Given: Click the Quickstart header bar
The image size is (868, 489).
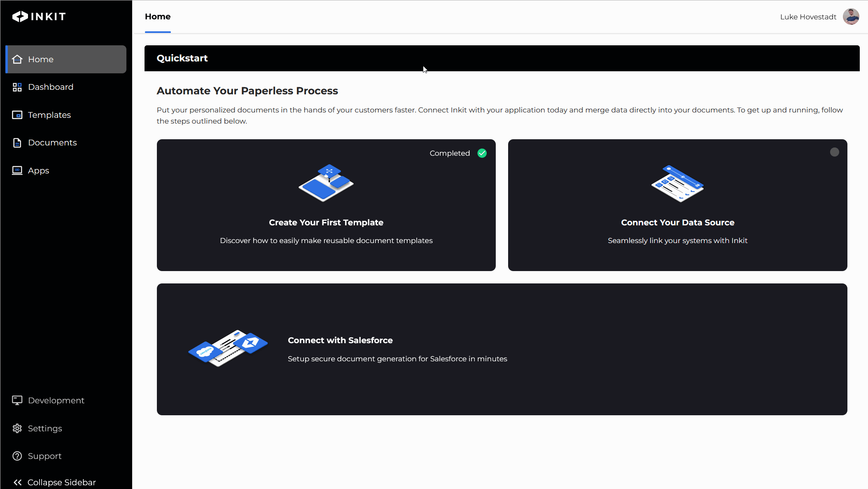Looking at the screenshot, I should pyautogui.click(x=502, y=58).
